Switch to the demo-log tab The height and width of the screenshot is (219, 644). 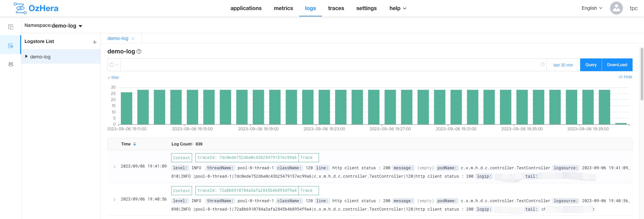tap(118, 38)
